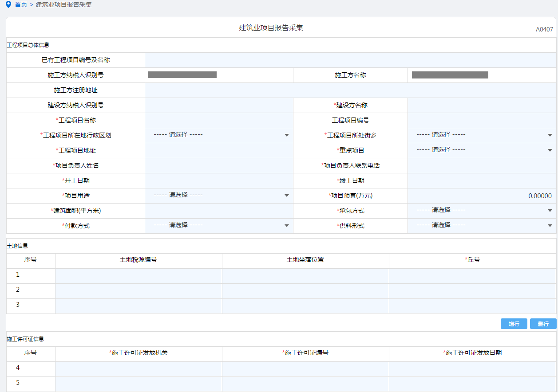Screen dimensions: 558x392
Task: Click 丘号 cell in row 3
Action: point(472,306)
